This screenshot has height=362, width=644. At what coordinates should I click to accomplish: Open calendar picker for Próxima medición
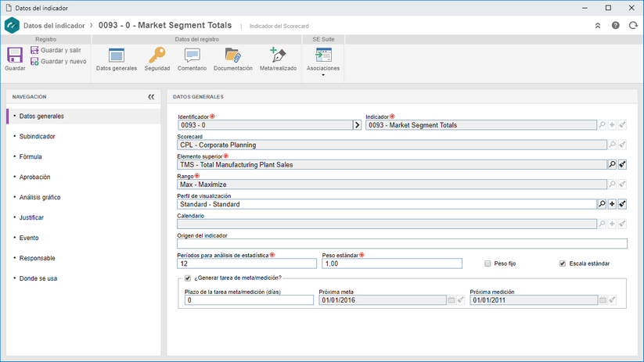(x=603, y=300)
